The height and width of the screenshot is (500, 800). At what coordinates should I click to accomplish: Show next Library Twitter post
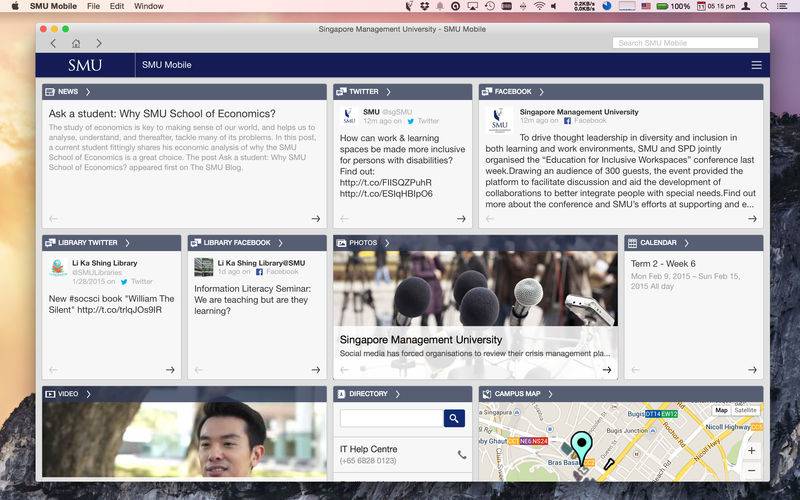tap(170, 370)
